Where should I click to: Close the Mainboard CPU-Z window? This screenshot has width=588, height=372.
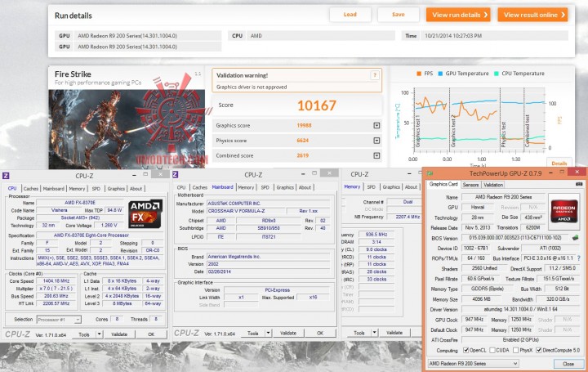(x=329, y=173)
